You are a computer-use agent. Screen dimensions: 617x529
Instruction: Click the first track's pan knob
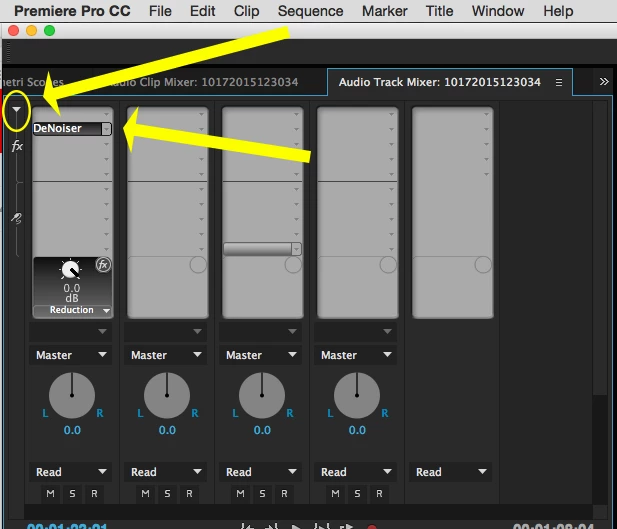[72, 395]
